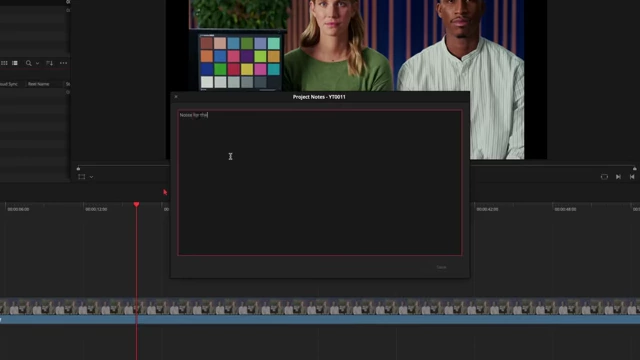Click the 00:00:42:00 ruler mark
The width and height of the screenshot is (640, 360).
487,209
